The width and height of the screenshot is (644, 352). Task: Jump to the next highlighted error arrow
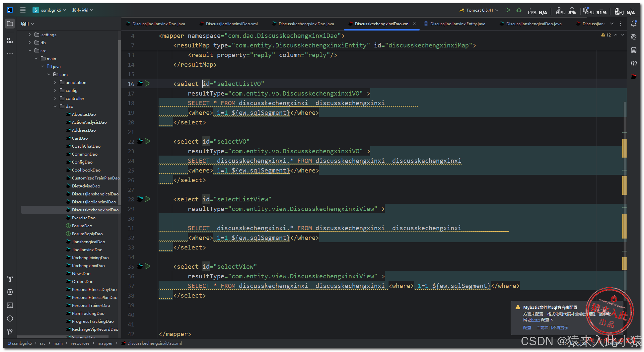click(x=623, y=35)
